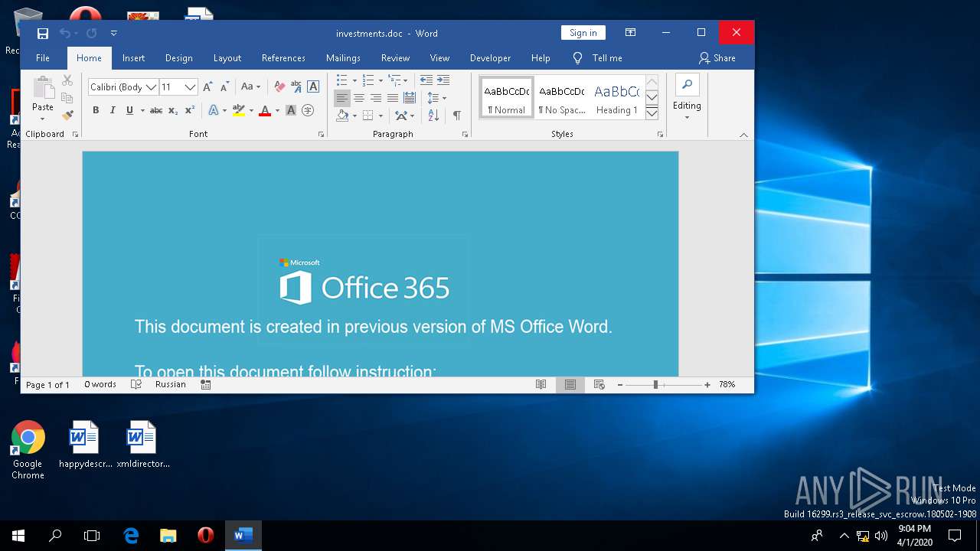980x551 pixels.
Task: Click the Phonetic Guide icon
Action: [x=296, y=87]
